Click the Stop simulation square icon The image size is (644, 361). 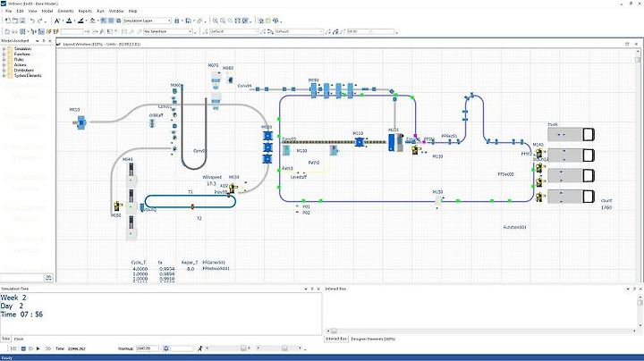pos(23,348)
